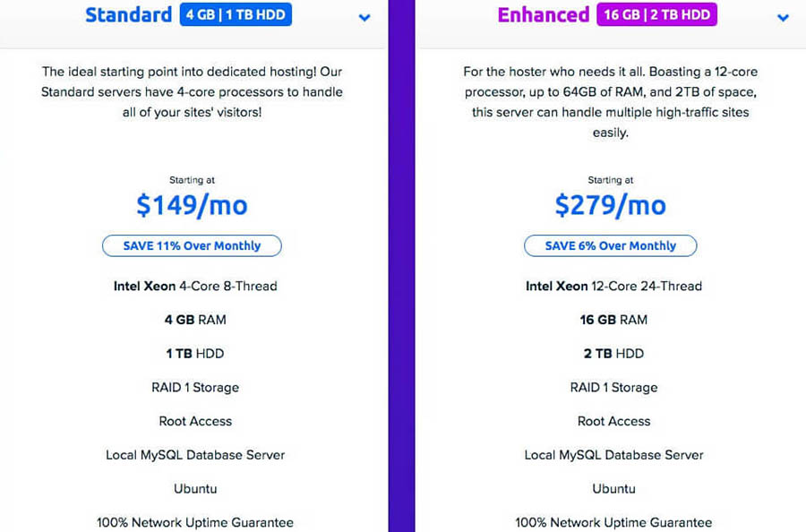Viewport: 806px width, 532px height.
Task: Select the 16 GB RAM feature line
Action: click(x=613, y=320)
